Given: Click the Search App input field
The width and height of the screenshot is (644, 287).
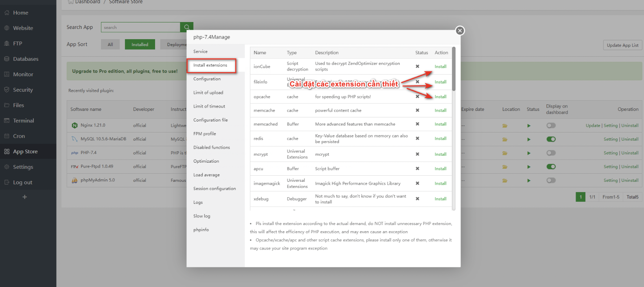Looking at the screenshot, I should click(140, 27).
